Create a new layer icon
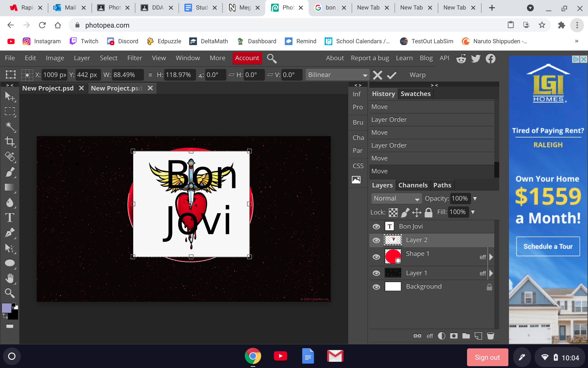 (x=478, y=336)
